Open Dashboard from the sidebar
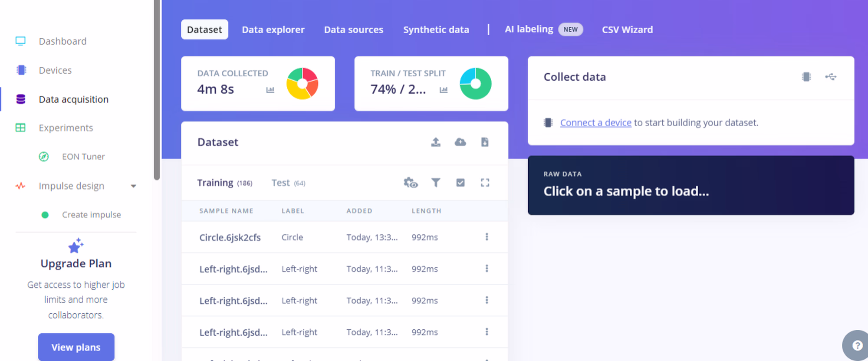Viewport: 868px width, 361px height. click(62, 41)
